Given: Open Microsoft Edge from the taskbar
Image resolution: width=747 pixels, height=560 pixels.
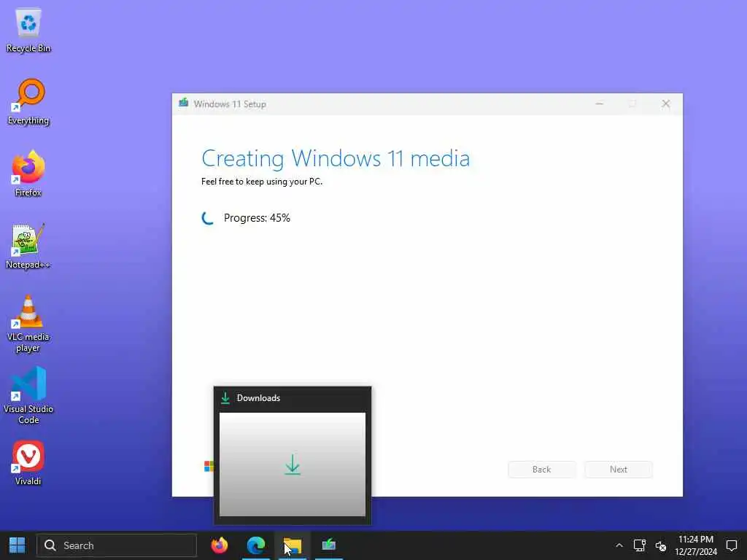Looking at the screenshot, I should pos(256,545).
